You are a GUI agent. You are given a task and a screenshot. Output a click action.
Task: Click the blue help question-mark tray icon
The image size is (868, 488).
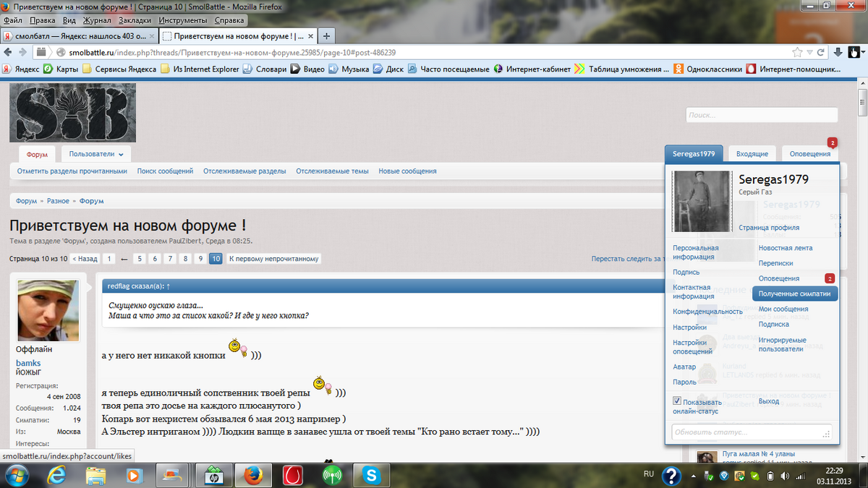pos(671,475)
